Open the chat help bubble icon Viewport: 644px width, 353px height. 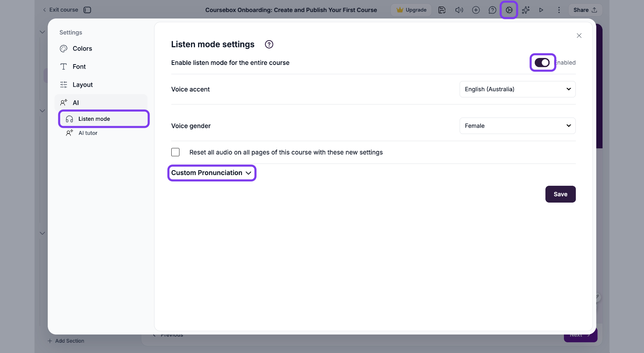tap(492, 10)
